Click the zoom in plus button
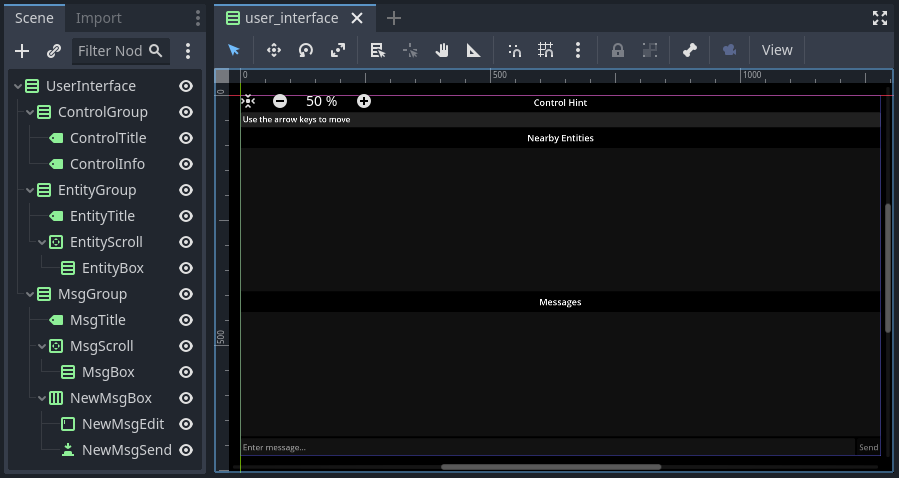 point(364,101)
